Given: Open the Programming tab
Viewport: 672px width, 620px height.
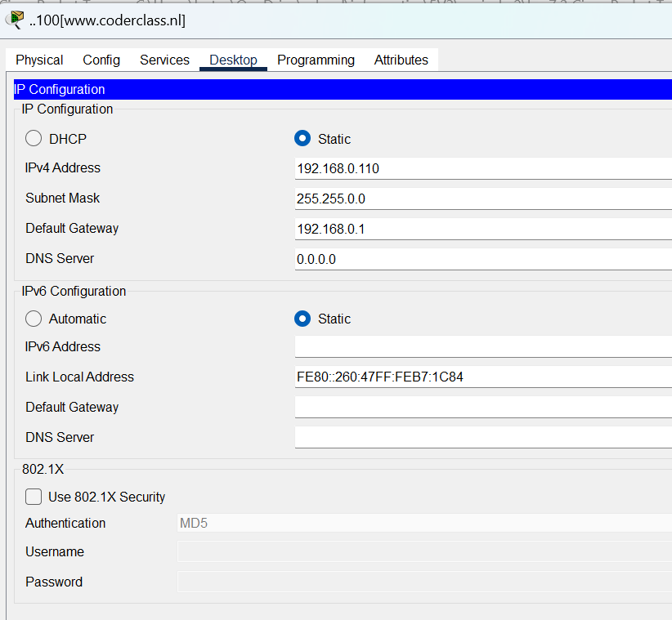Looking at the screenshot, I should point(316,60).
